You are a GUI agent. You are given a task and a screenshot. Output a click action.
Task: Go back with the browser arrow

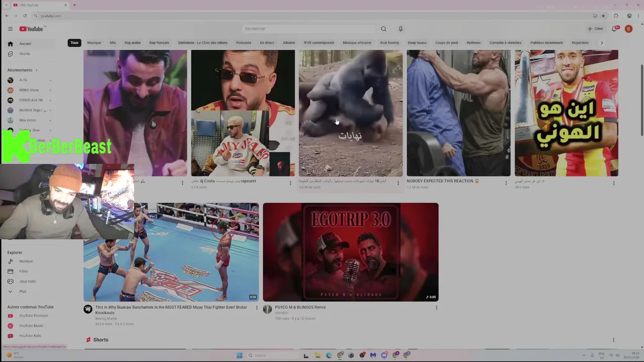click(7, 16)
